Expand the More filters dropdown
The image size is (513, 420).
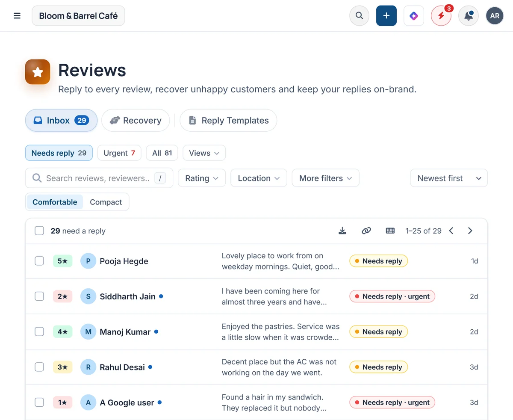coord(326,178)
